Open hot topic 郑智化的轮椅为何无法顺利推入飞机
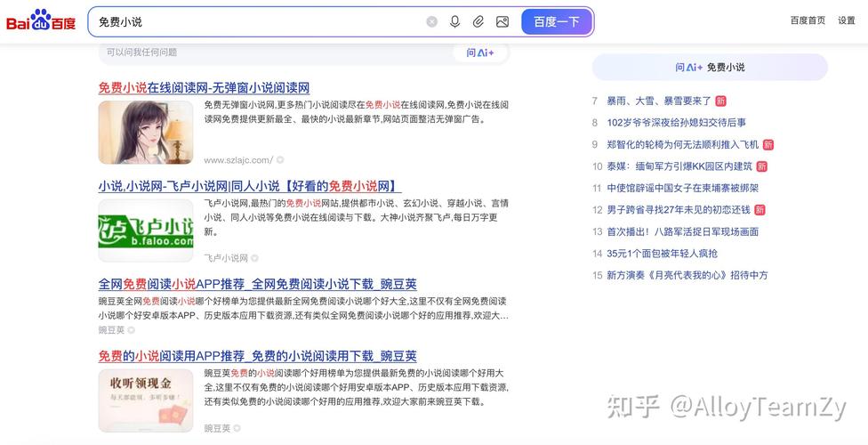 point(682,145)
